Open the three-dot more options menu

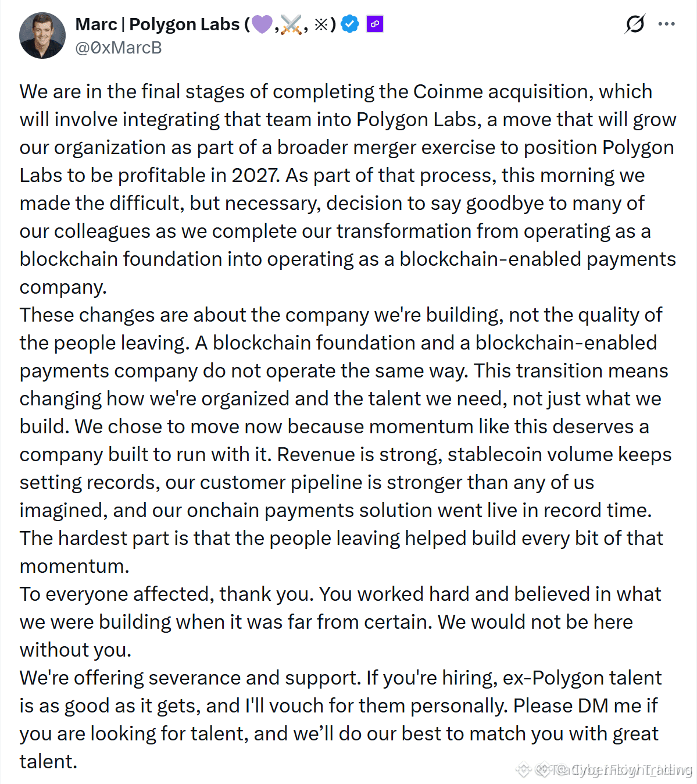[667, 24]
